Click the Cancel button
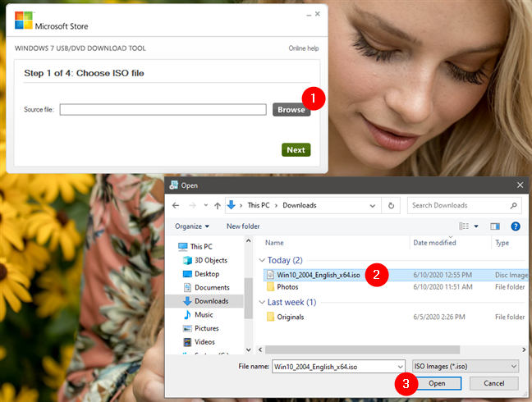 click(x=493, y=383)
